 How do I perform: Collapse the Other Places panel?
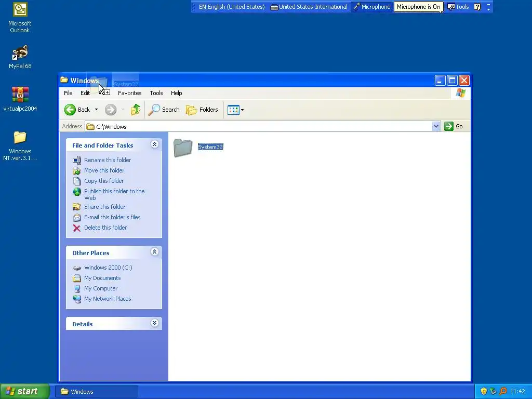pyautogui.click(x=154, y=252)
